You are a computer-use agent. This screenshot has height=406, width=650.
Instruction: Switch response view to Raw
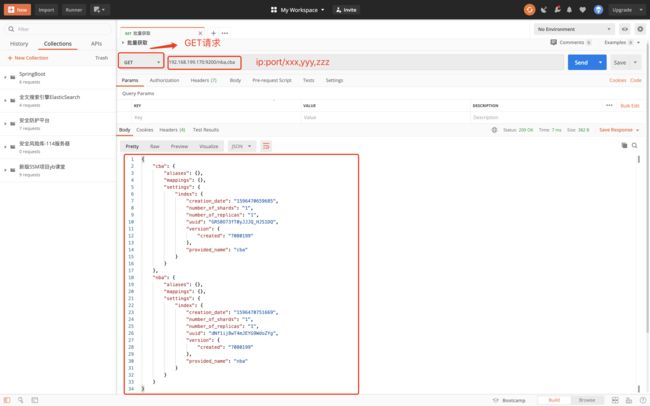(155, 146)
